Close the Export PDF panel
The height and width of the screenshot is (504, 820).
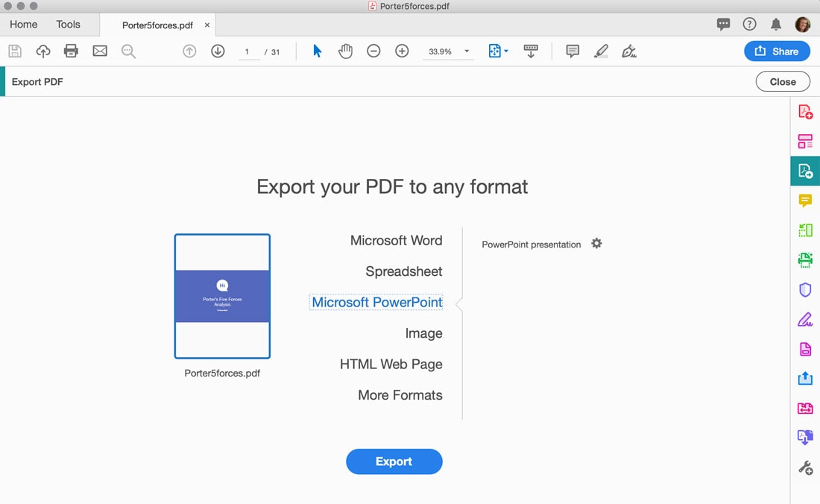[x=782, y=81]
